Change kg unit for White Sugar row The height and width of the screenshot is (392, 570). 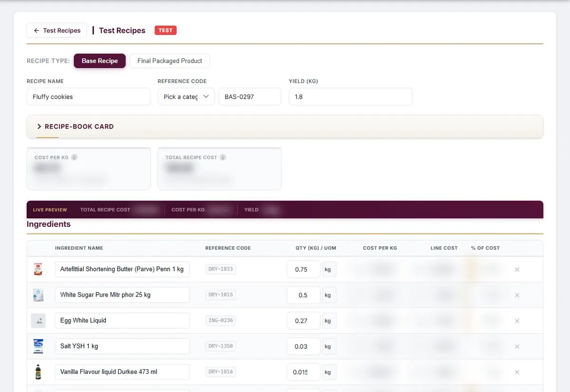(329, 295)
